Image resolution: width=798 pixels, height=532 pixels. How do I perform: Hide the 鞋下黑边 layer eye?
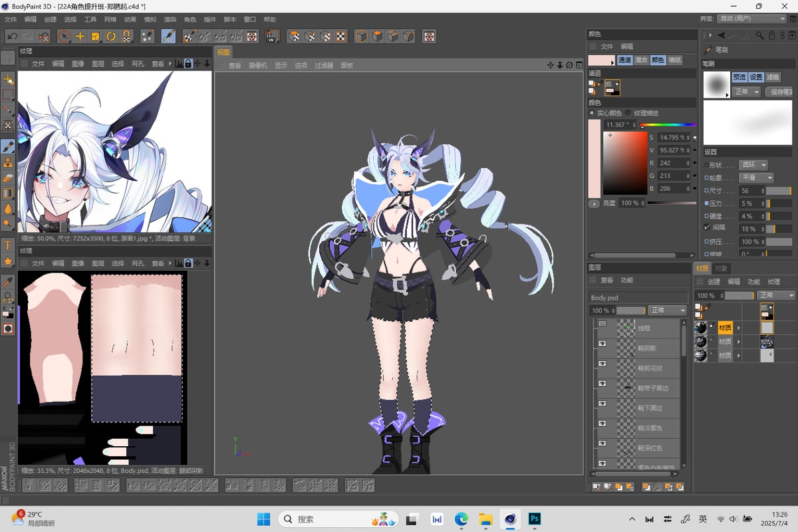coord(602,404)
